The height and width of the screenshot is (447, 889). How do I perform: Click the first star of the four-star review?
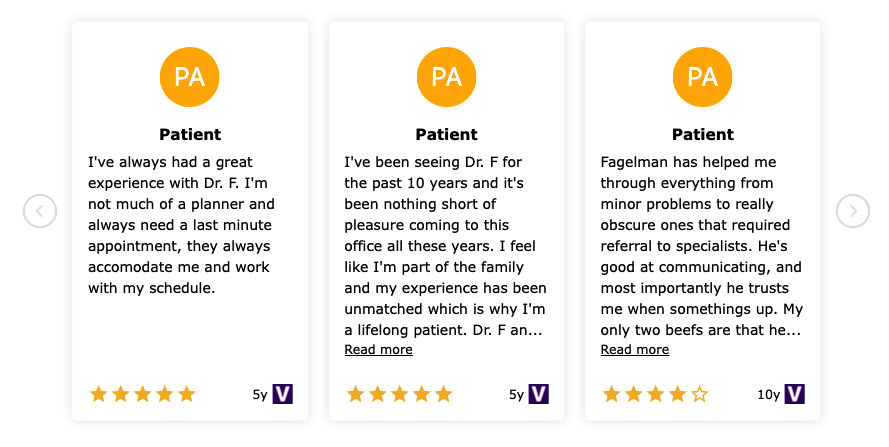[x=611, y=394]
